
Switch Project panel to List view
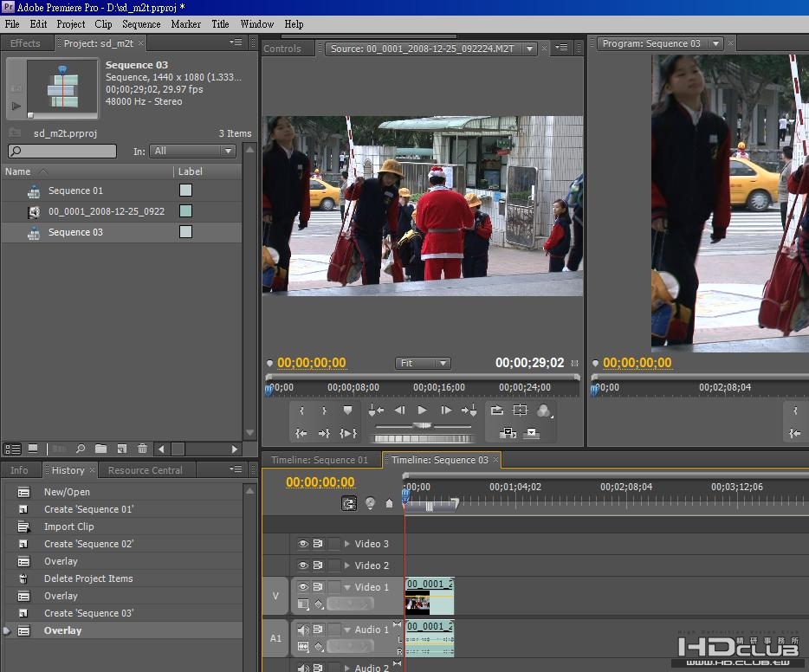pyautogui.click(x=13, y=449)
